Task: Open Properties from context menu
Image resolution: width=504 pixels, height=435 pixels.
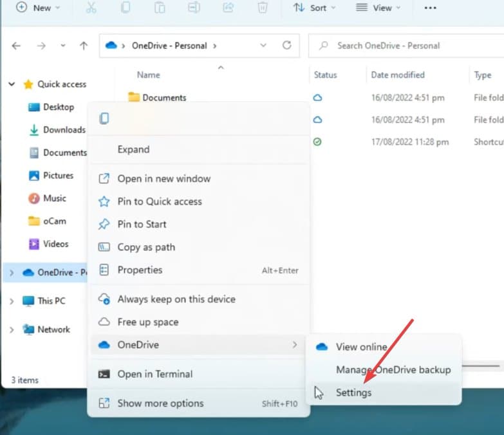Action: pos(198,270)
